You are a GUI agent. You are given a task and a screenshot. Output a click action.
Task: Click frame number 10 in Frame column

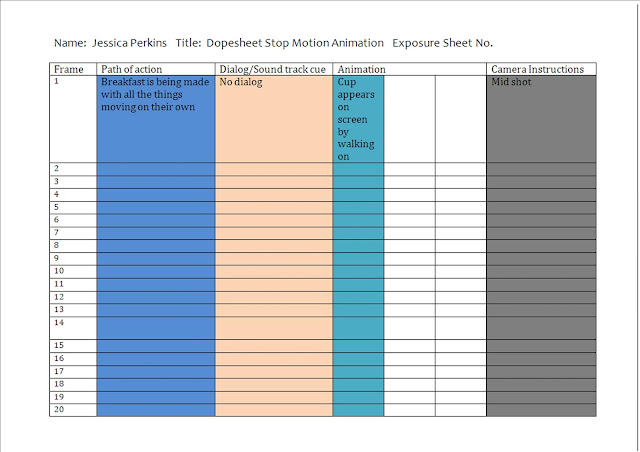60,271
